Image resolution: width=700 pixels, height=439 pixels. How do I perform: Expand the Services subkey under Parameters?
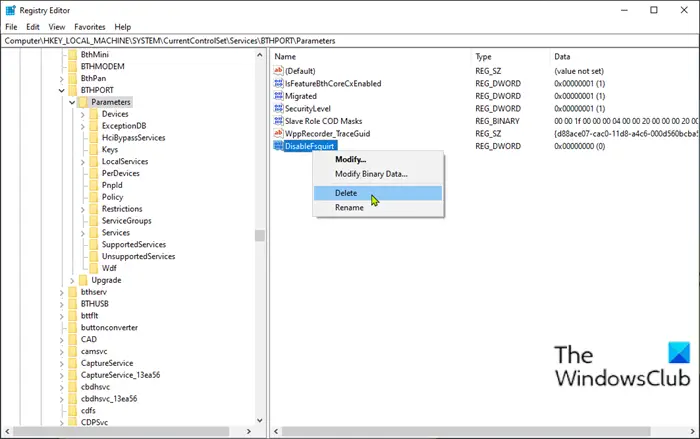[83, 233]
